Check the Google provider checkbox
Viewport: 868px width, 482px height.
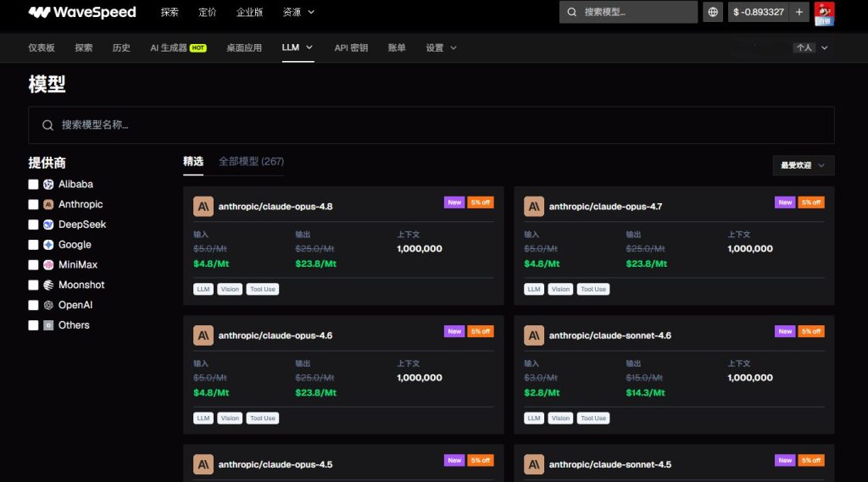click(33, 245)
